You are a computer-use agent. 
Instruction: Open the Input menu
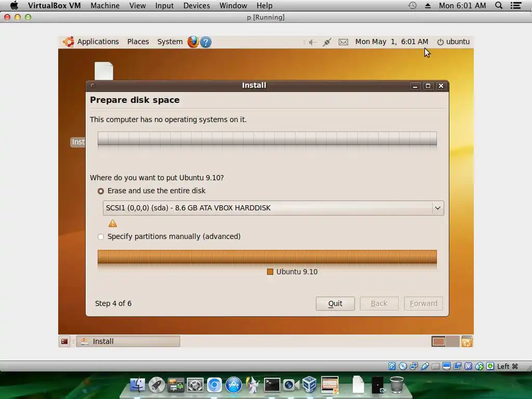click(x=164, y=5)
